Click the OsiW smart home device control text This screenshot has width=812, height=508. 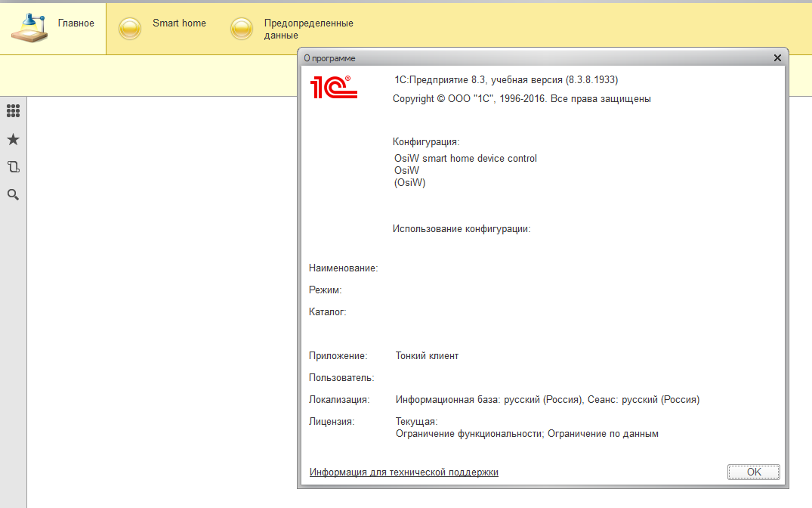(465, 159)
